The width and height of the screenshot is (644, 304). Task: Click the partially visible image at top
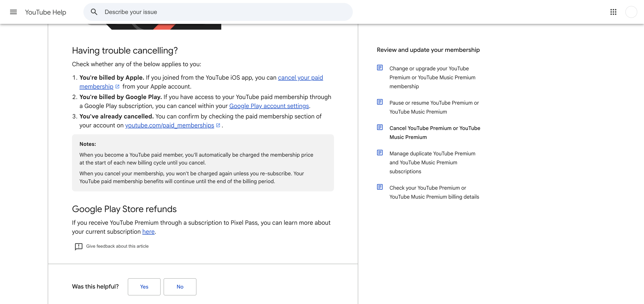[x=154, y=27]
